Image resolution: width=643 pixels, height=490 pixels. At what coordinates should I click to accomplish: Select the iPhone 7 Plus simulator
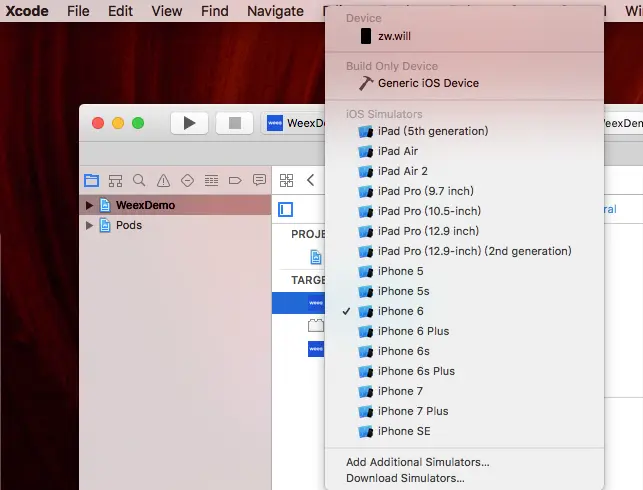464,411
